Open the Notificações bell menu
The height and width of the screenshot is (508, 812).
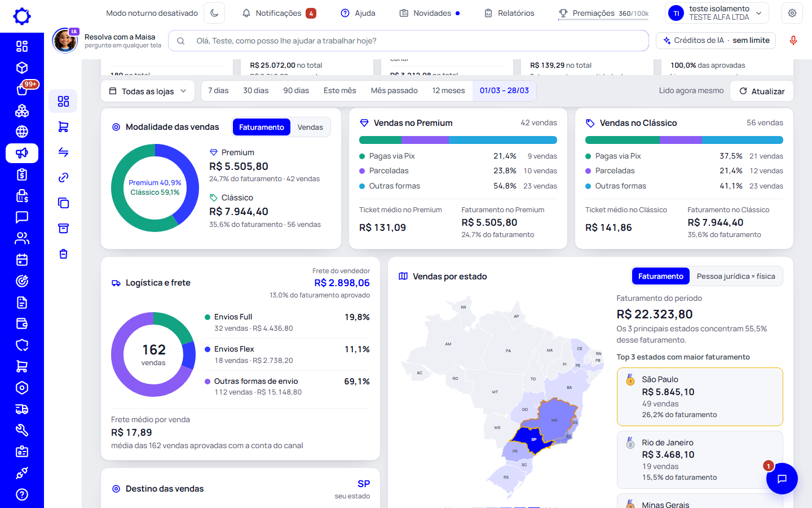[279, 13]
